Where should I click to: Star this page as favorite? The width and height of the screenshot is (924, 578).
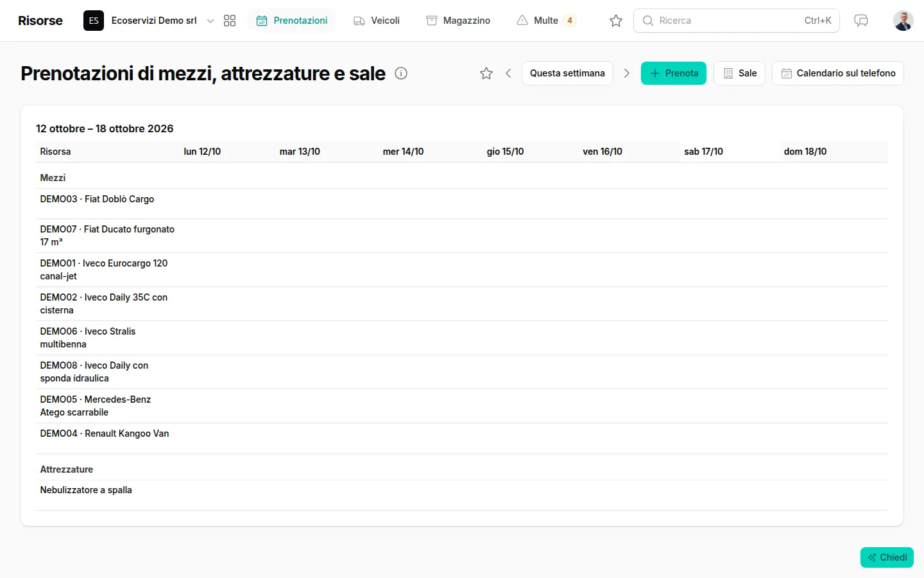pyautogui.click(x=486, y=73)
